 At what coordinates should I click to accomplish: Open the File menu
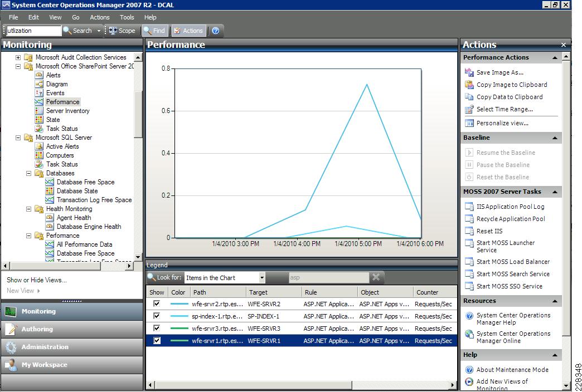[13, 17]
